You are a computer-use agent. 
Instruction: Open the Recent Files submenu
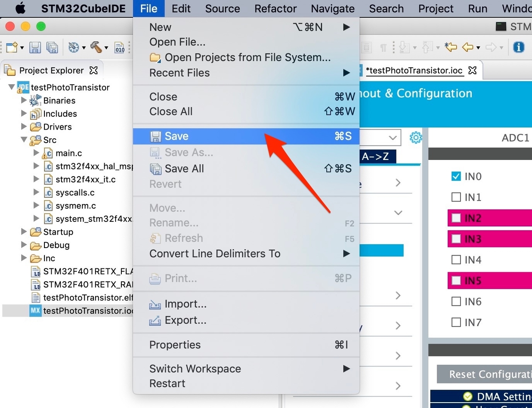[x=246, y=73]
